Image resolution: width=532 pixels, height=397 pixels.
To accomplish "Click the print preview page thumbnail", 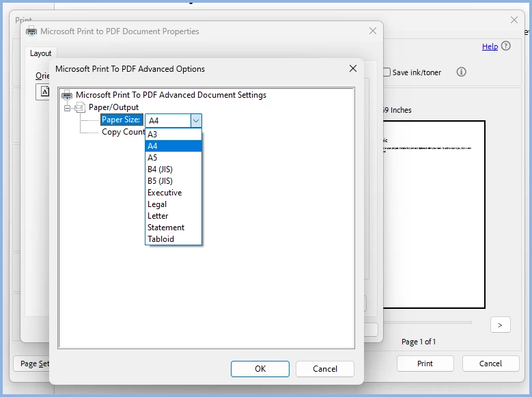I will point(434,215).
